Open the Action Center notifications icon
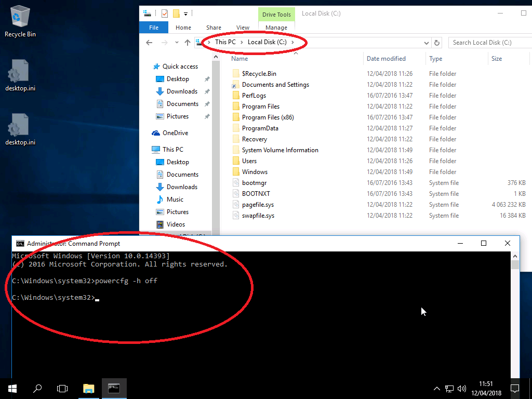Screen dimensions: 532x399 [x=515, y=388]
